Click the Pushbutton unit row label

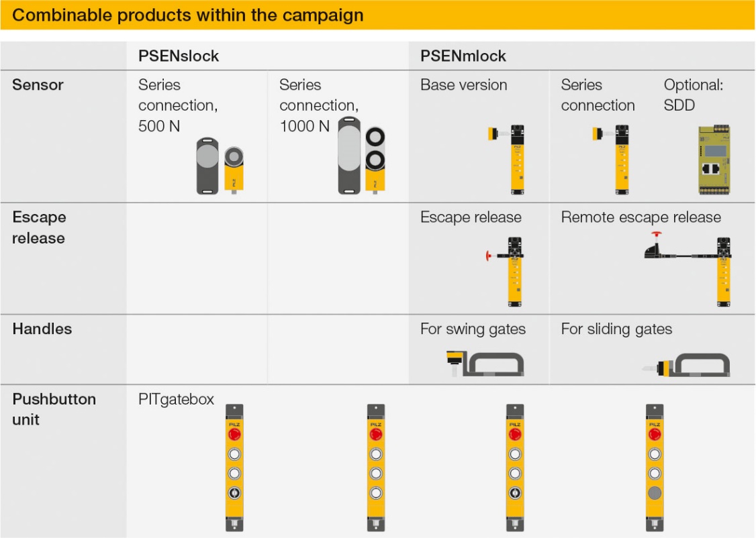point(54,409)
